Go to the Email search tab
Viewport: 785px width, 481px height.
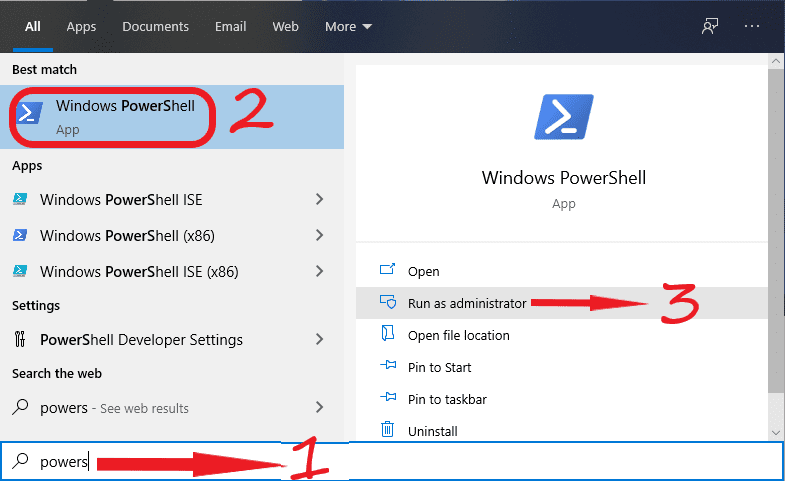[x=230, y=27]
